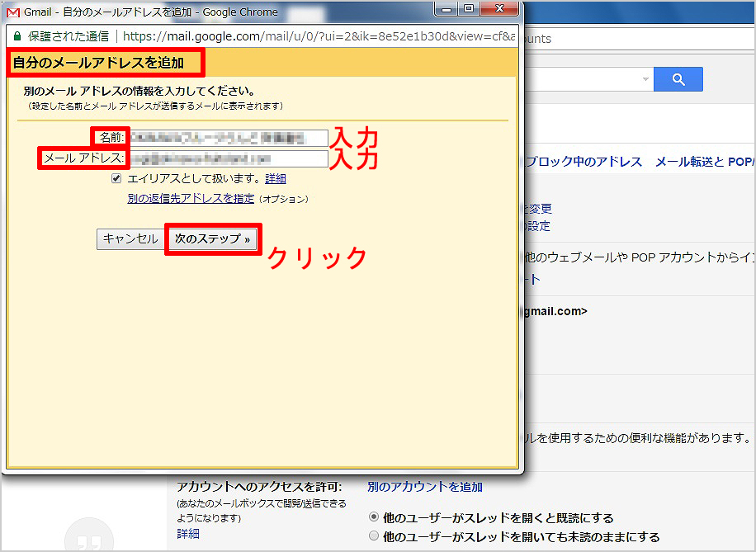Click 別の返信先アドレスを指定 link

tap(191, 199)
